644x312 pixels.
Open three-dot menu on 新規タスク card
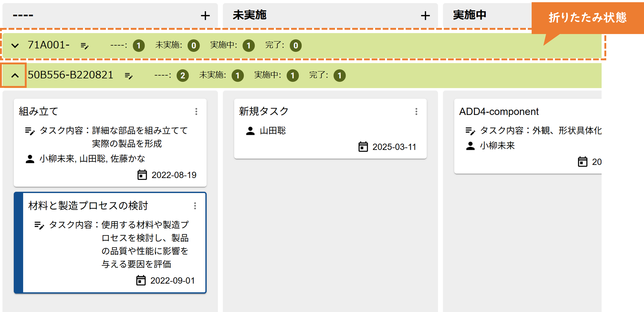click(x=416, y=111)
